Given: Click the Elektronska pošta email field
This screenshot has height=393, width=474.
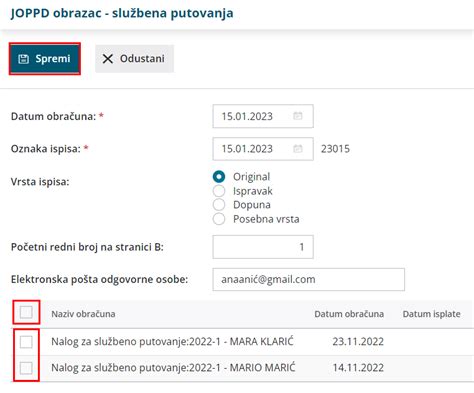Looking at the screenshot, I should tap(308, 279).
